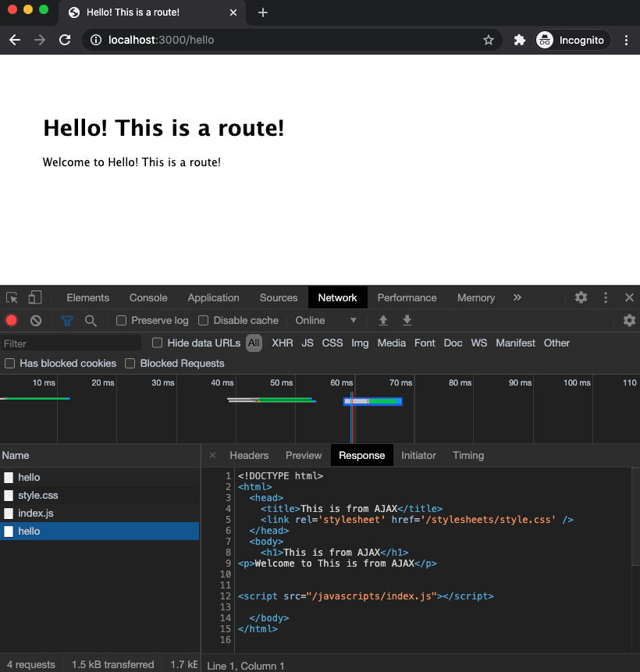Open DevTools settings gear
Screen dimensions: 640x672
pyautogui.click(x=581, y=297)
